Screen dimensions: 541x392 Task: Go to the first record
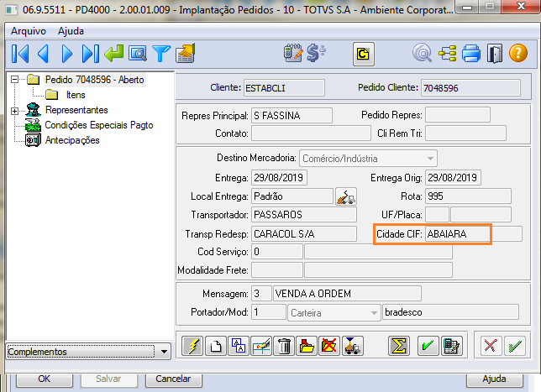coord(20,54)
